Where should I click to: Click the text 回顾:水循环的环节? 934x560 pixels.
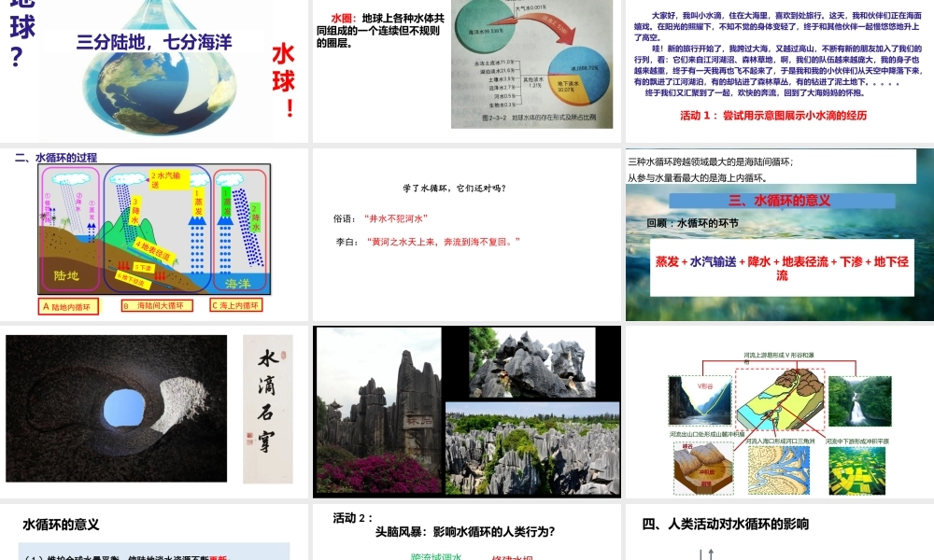[x=693, y=223]
